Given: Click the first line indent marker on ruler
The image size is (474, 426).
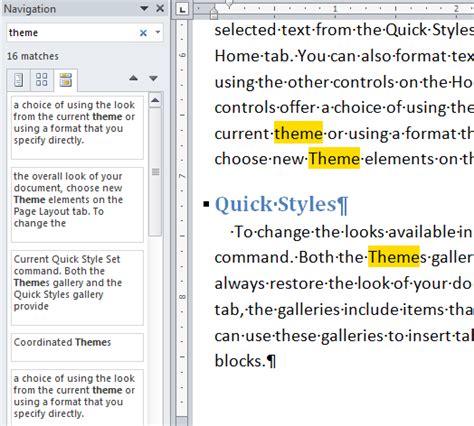Looking at the screenshot, I should pos(229,4).
